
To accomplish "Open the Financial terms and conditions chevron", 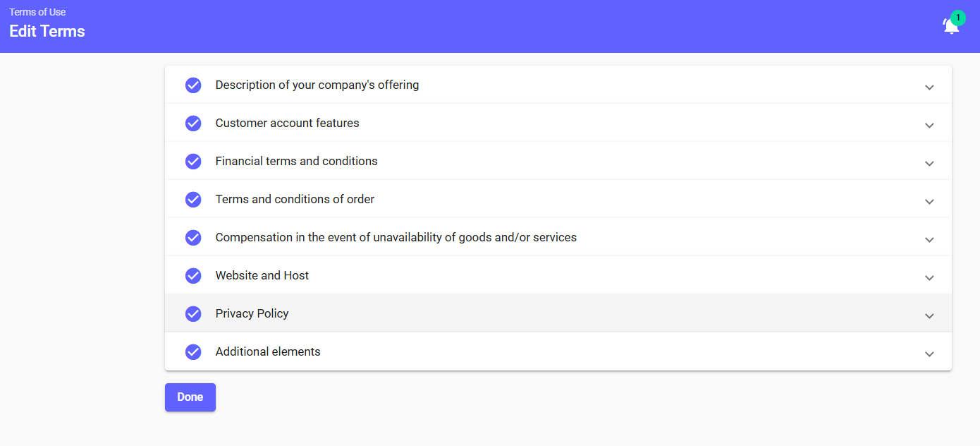I will tap(929, 164).
